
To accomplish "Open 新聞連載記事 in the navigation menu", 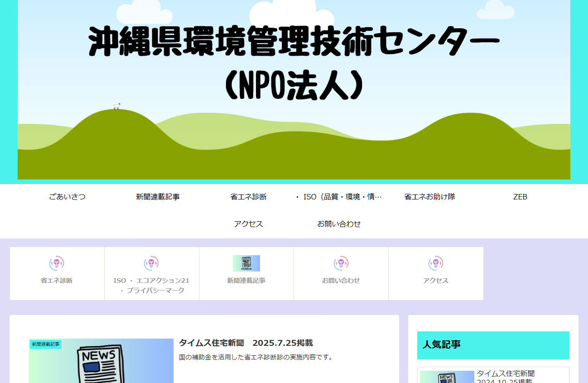I will tap(158, 197).
